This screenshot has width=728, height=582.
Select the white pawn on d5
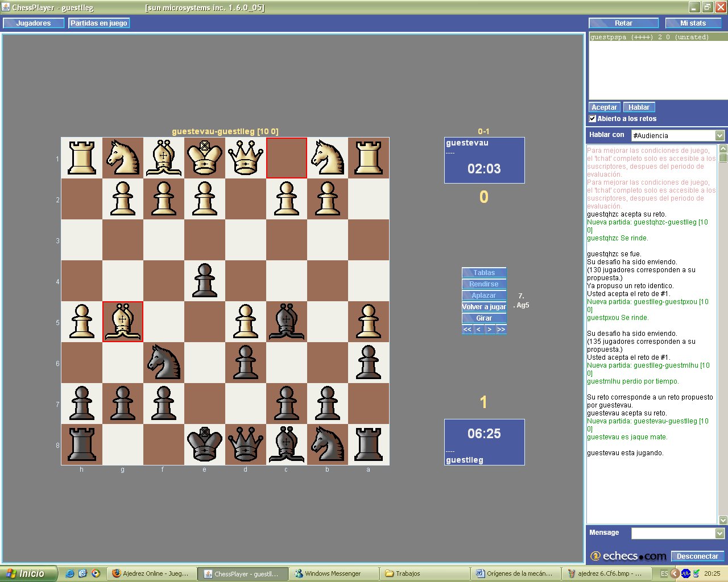pyautogui.click(x=246, y=322)
